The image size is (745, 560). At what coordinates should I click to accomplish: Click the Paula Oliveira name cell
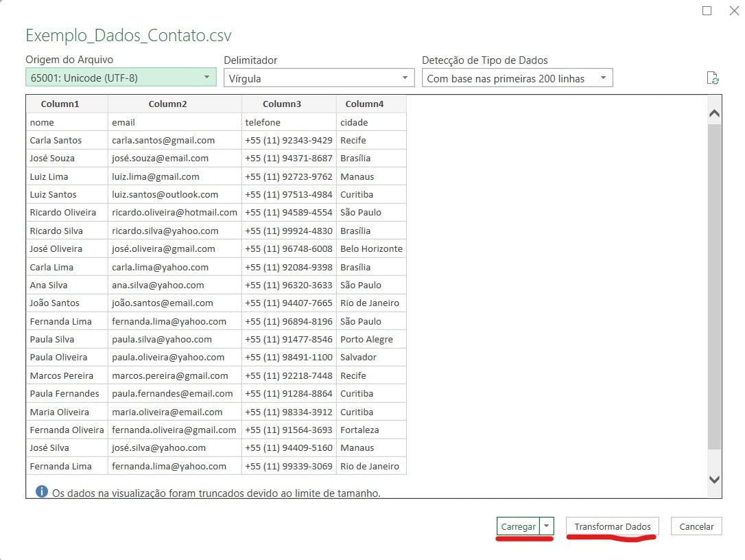pyautogui.click(x=67, y=357)
